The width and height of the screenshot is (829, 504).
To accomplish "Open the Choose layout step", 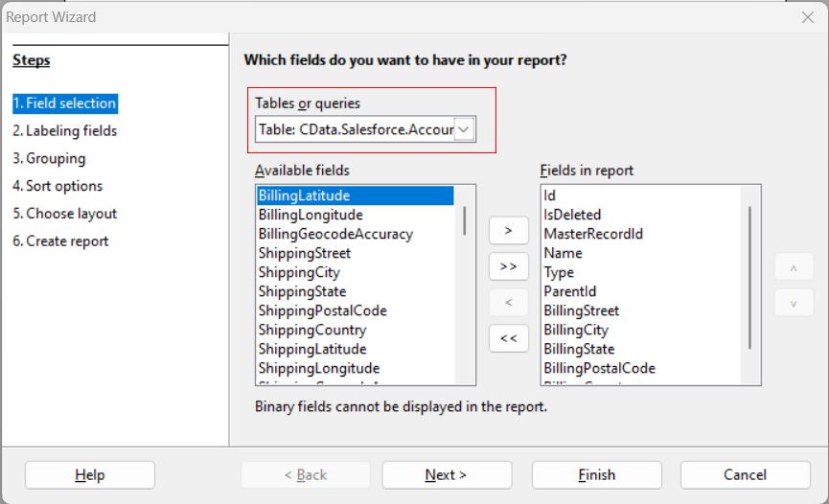I will click(64, 214).
